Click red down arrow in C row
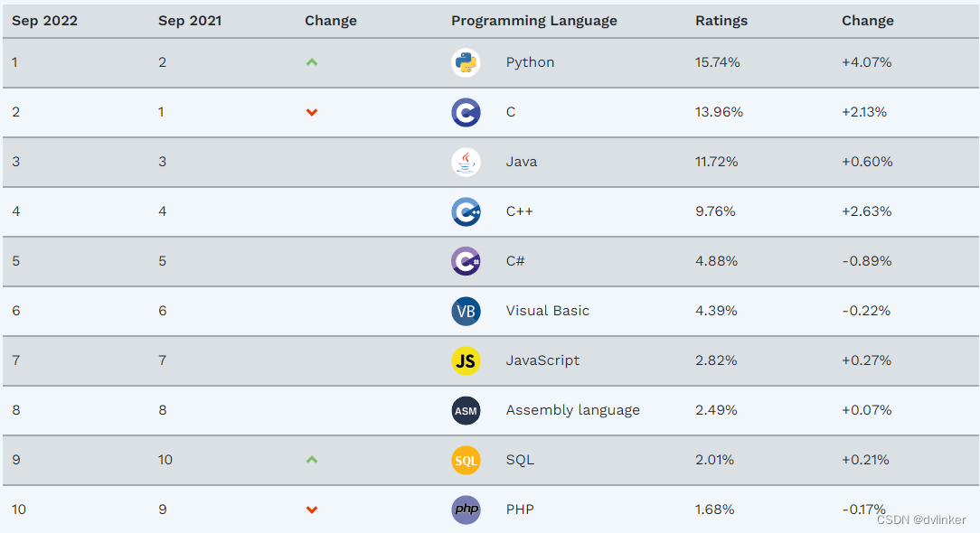980x533 pixels. coord(312,113)
